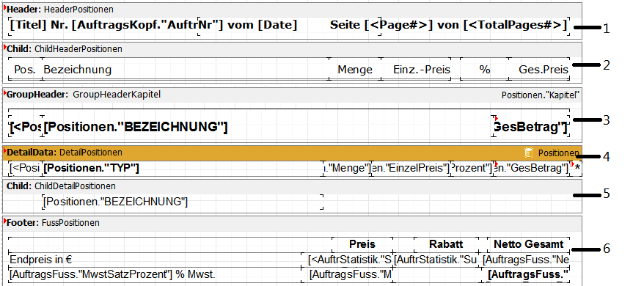
Task: Select the DetailData DetailPositionen band header
Action: [292, 153]
